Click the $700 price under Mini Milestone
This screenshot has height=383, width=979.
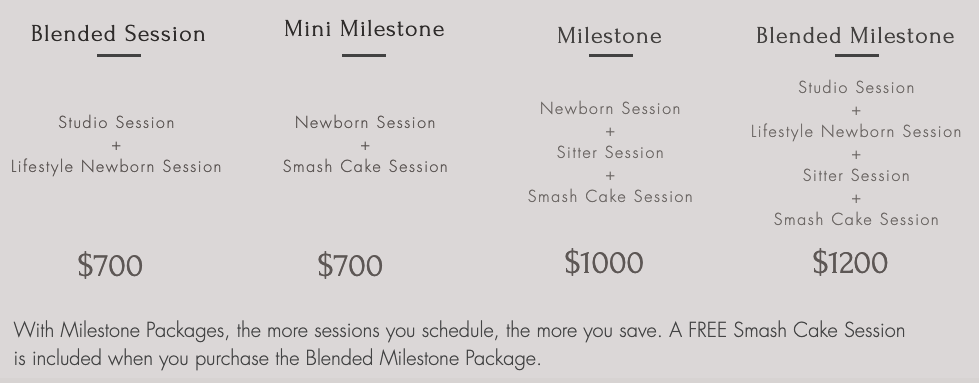(350, 266)
